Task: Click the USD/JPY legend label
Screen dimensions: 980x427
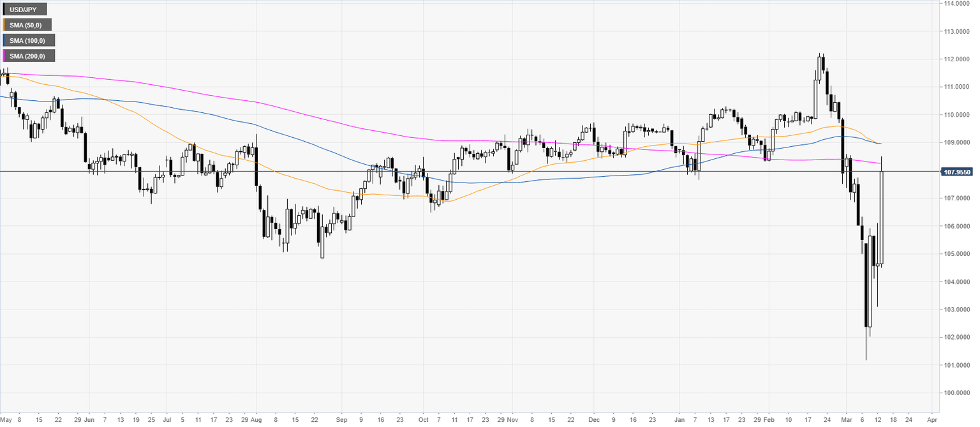Action: point(26,9)
